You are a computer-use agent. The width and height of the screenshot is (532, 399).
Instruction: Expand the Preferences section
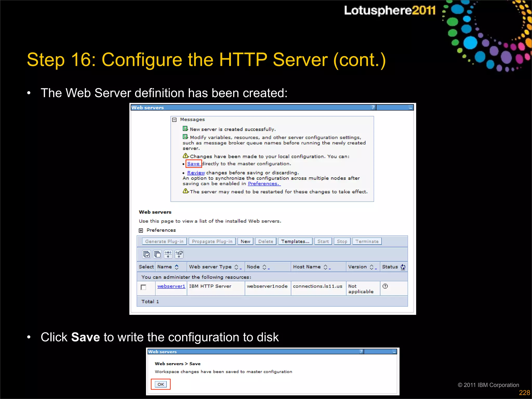click(x=141, y=230)
